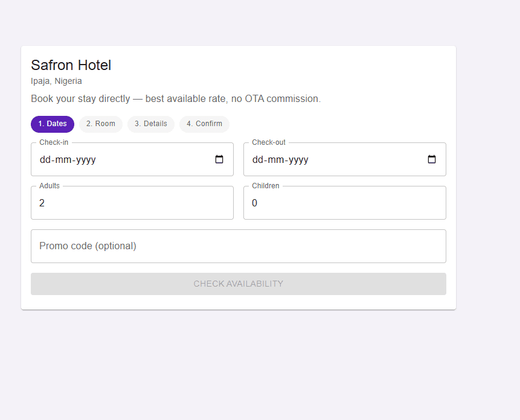Click into the Adults number field
Image resolution: width=520 pixels, height=420 pixels.
132,203
